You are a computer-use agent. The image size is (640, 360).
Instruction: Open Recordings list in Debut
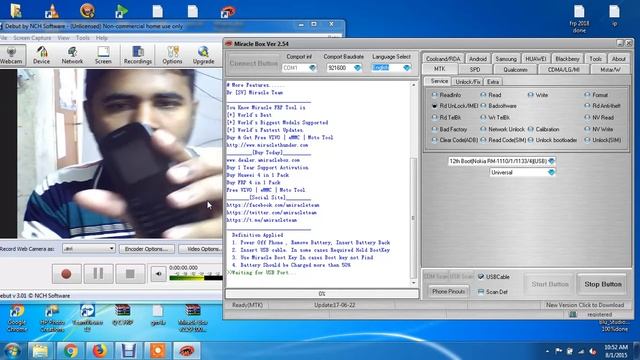138,55
